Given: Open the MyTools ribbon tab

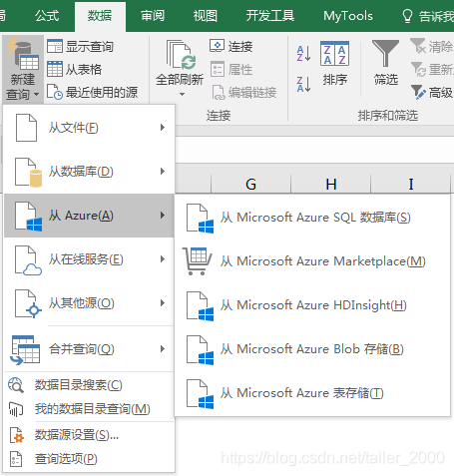Looking at the screenshot, I should [x=348, y=16].
